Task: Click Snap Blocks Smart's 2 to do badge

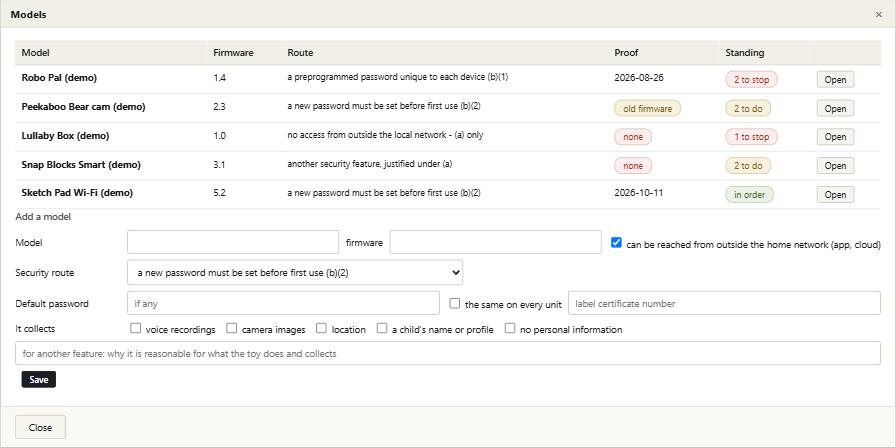Action: click(748, 165)
